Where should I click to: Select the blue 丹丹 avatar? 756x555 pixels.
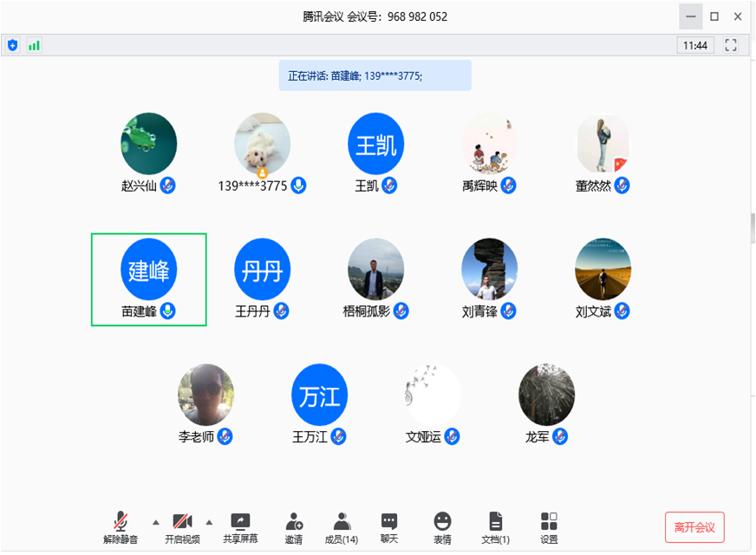263,269
